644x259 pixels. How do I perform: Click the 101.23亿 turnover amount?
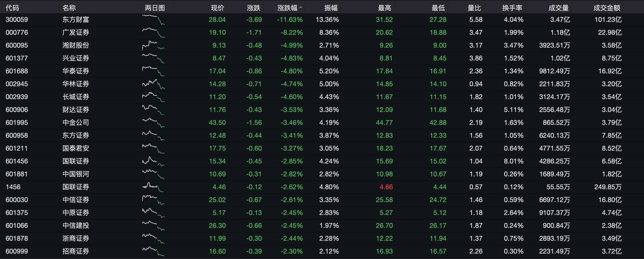click(608, 20)
